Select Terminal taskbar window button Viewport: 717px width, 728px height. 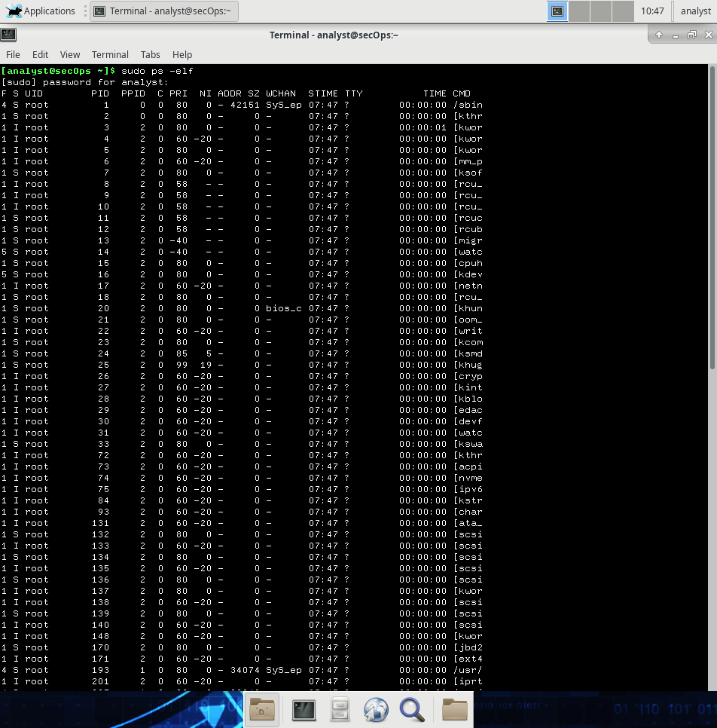(x=164, y=11)
